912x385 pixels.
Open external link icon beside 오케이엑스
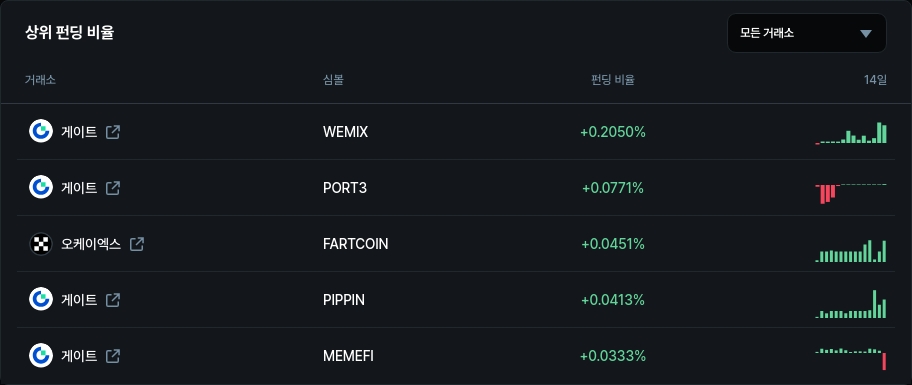137,244
